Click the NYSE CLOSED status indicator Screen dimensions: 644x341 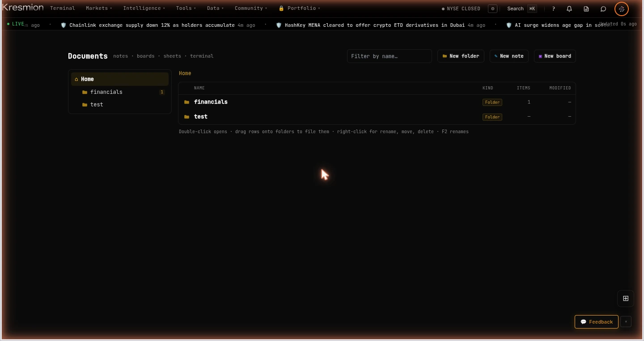[x=461, y=8]
